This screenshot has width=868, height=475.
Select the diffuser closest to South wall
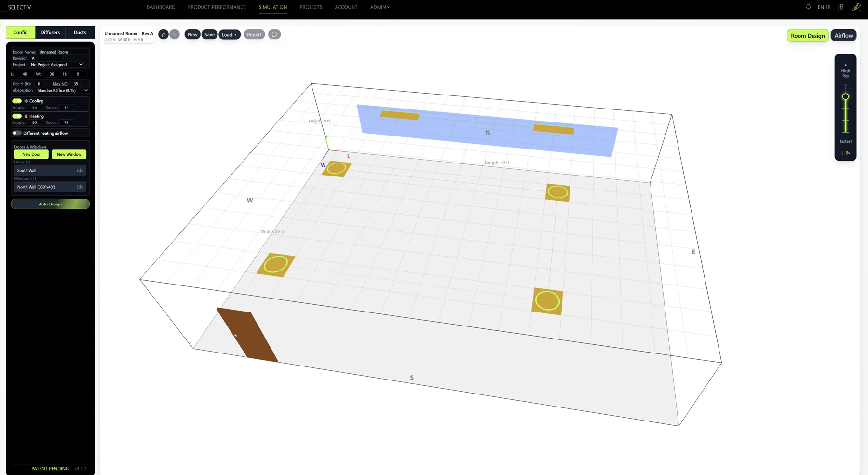click(x=547, y=301)
